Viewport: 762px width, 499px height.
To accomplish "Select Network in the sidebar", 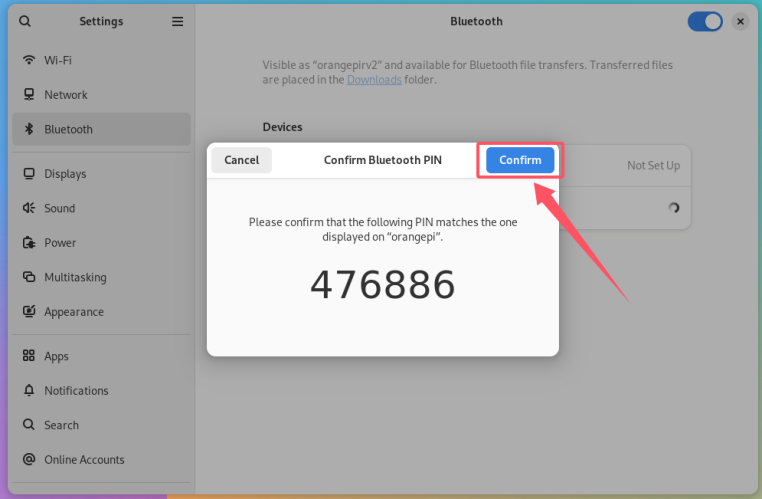I will pos(102,95).
